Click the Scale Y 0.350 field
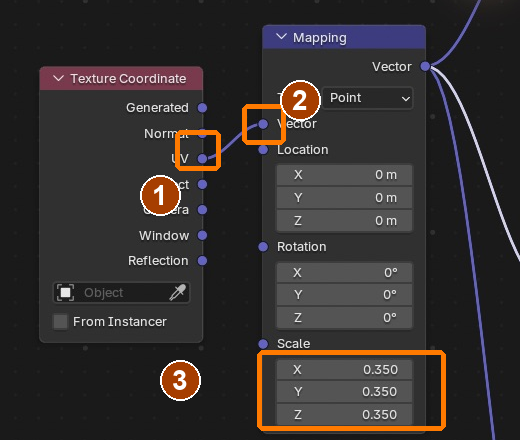Viewport: 520px width, 440px height. pyautogui.click(x=344, y=392)
